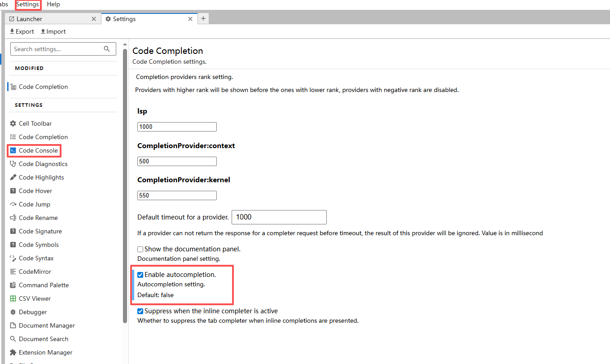The image size is (610, 364).
Task: Click the Export settings button
Action: tap(22, 31)
